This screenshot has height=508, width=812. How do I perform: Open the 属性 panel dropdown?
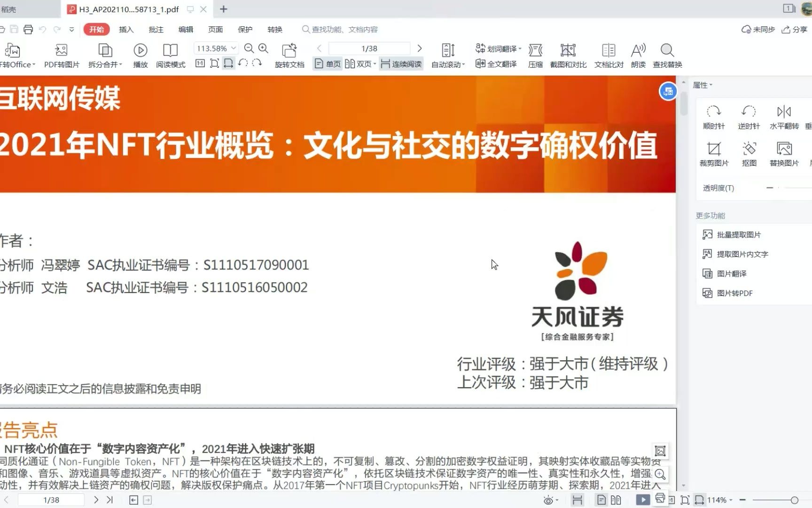point(703,85)
